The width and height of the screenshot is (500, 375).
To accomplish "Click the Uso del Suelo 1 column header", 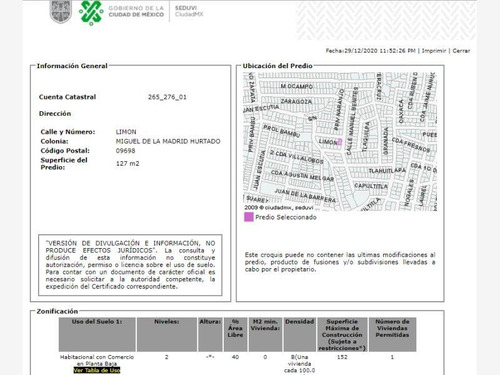I will pyautogui.click(x=97, y=334).
